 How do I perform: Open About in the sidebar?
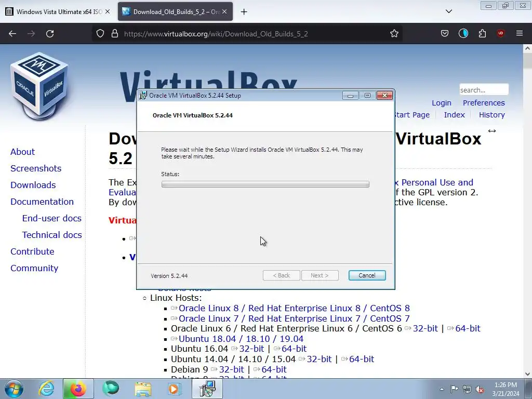point(22,152)
